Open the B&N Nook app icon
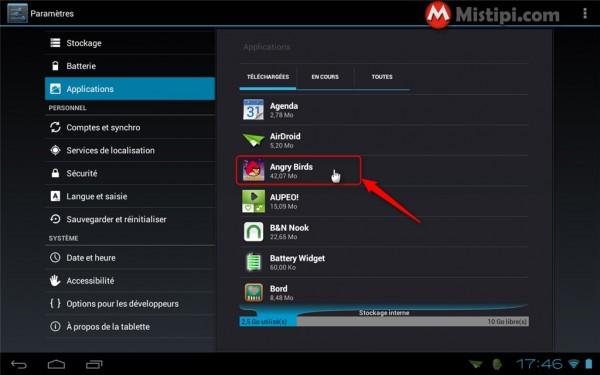600x375 pixels. point(253,232)
